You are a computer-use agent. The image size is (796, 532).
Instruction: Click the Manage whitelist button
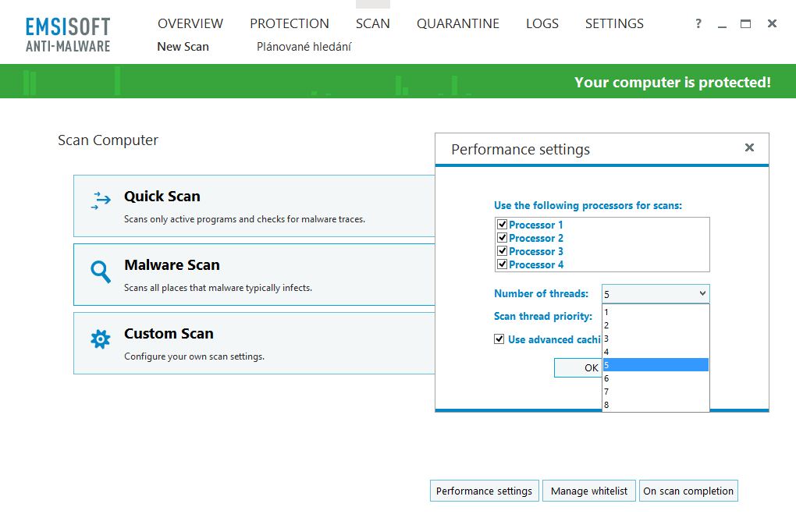[589, 491]
